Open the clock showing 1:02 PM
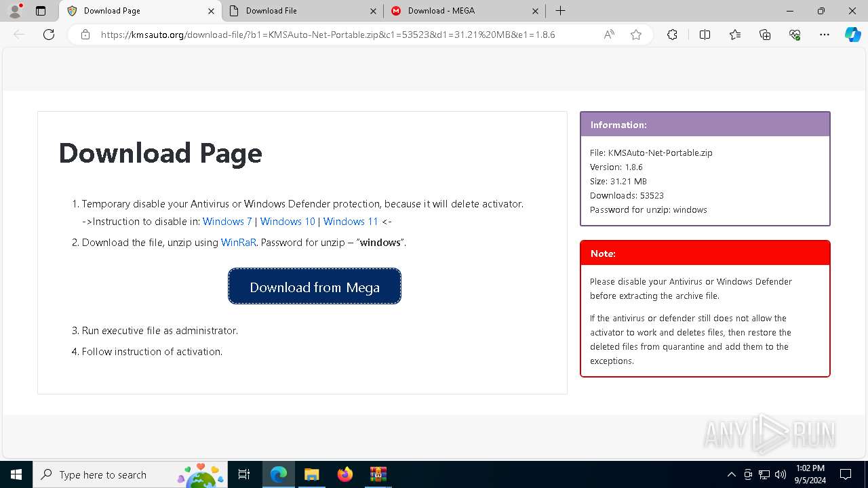 click(x=810, y=474)
